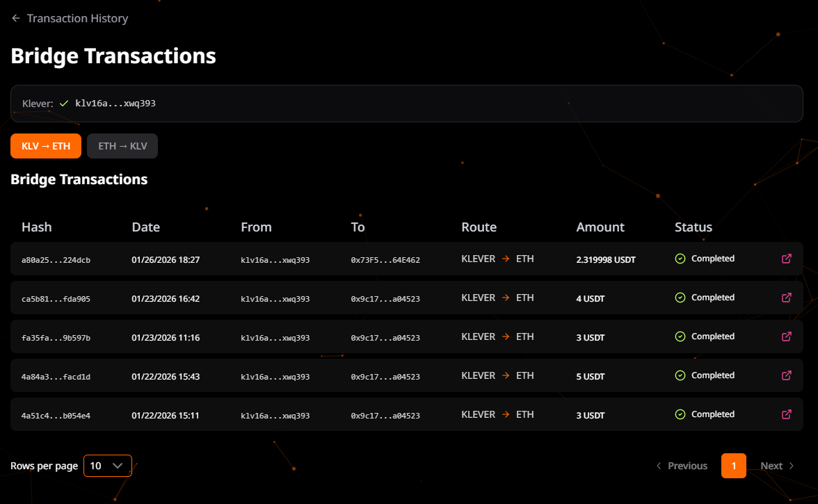
Task: Go to the Previous page
Action: tap(682, 466)
